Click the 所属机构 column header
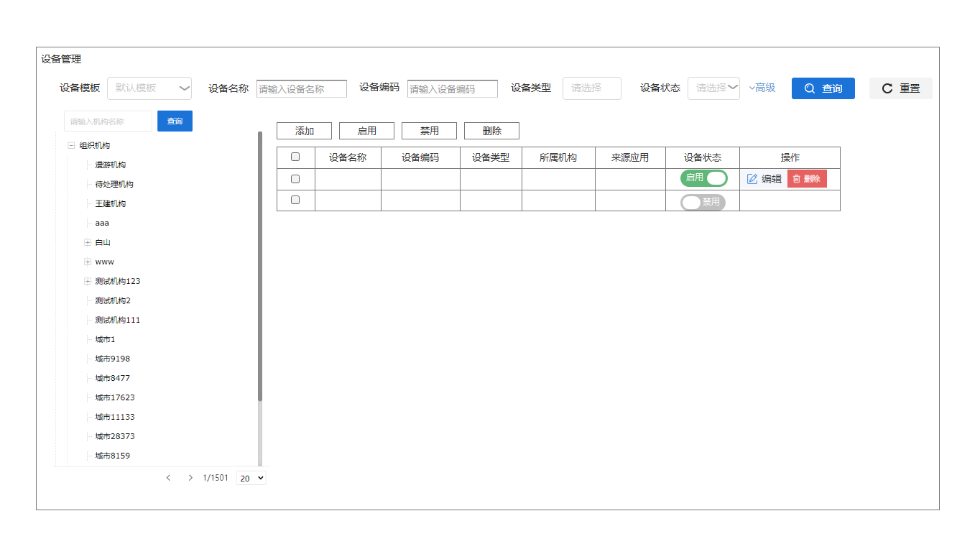 tap(558, 157)
